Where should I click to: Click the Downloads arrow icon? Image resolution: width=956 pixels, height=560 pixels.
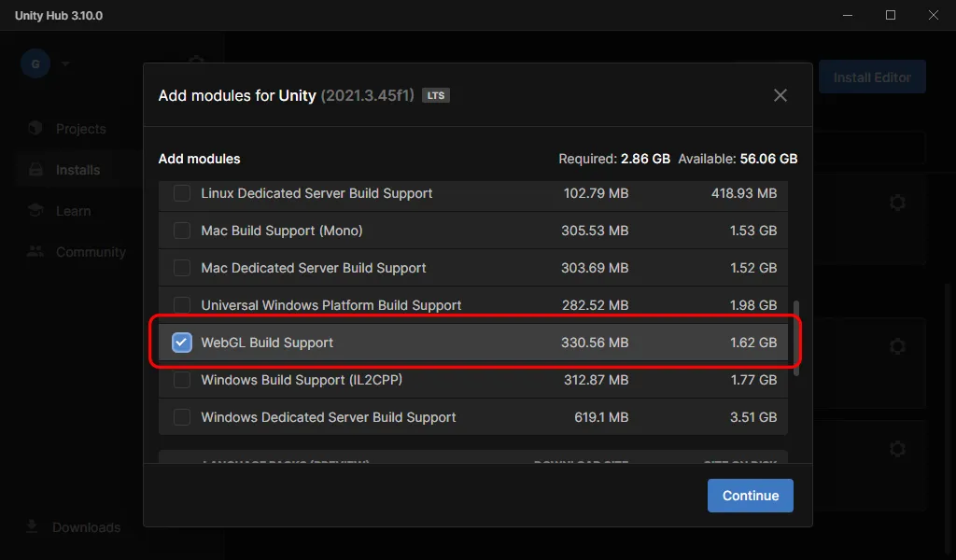coord(32,527)
